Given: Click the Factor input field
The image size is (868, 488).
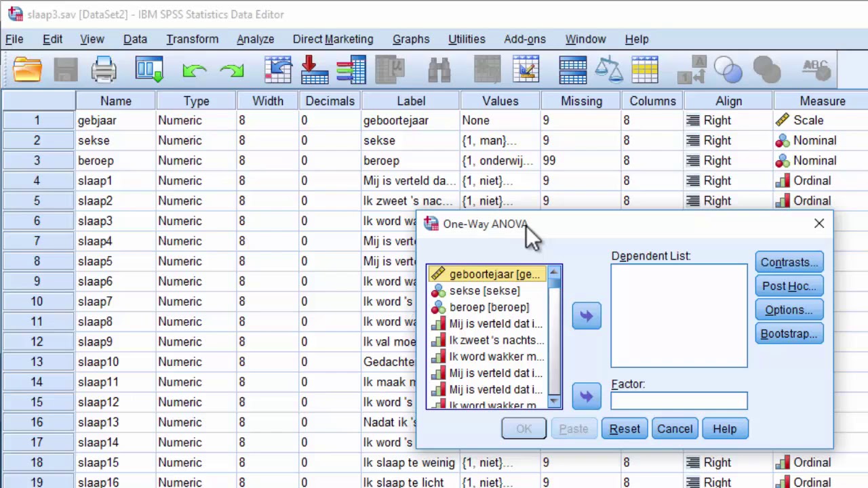Looking at the screenshot, I should [679, 401].
